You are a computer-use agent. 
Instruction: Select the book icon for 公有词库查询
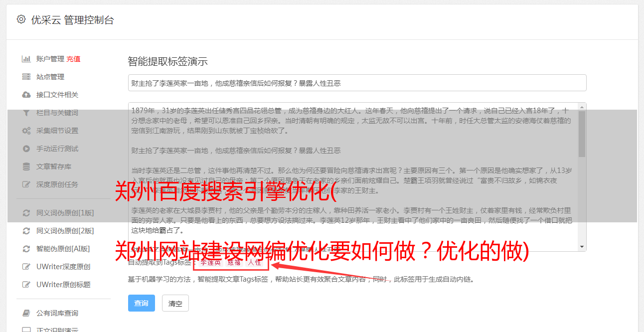(x=26, y=313)
